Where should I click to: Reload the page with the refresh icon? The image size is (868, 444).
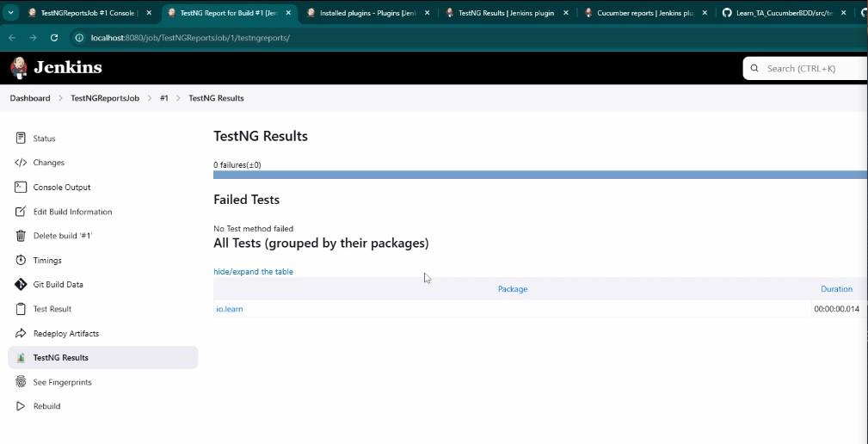pyautogui.click(x=53, y=38)
